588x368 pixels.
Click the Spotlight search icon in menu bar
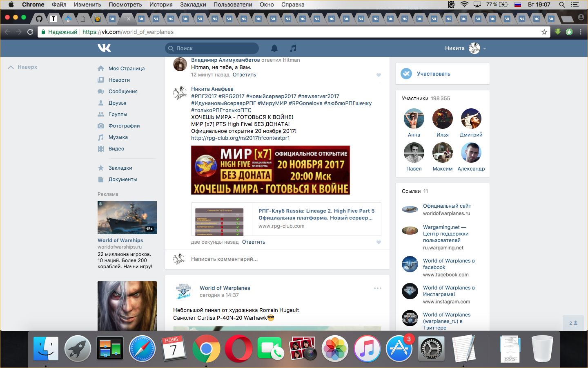click(x=562, y=4)
